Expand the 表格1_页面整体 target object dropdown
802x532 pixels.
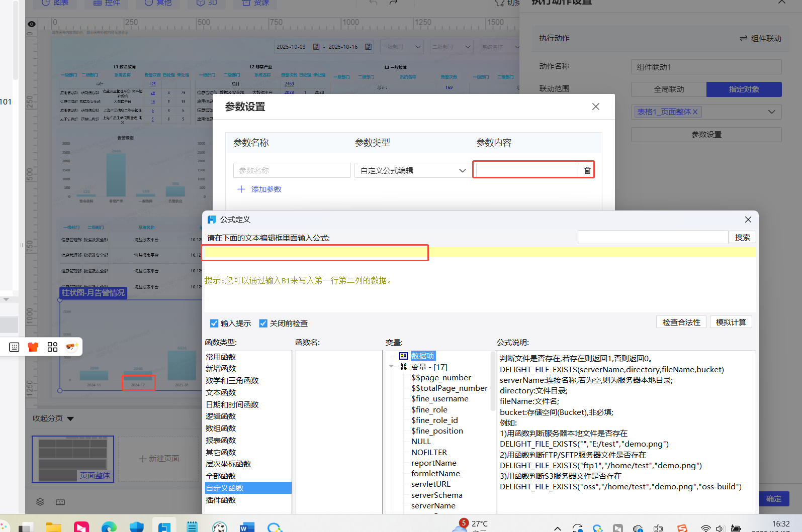click(x=771, y=112)
